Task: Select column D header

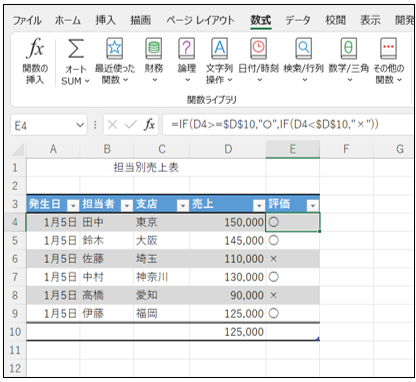Action: (x=228, y=149)
